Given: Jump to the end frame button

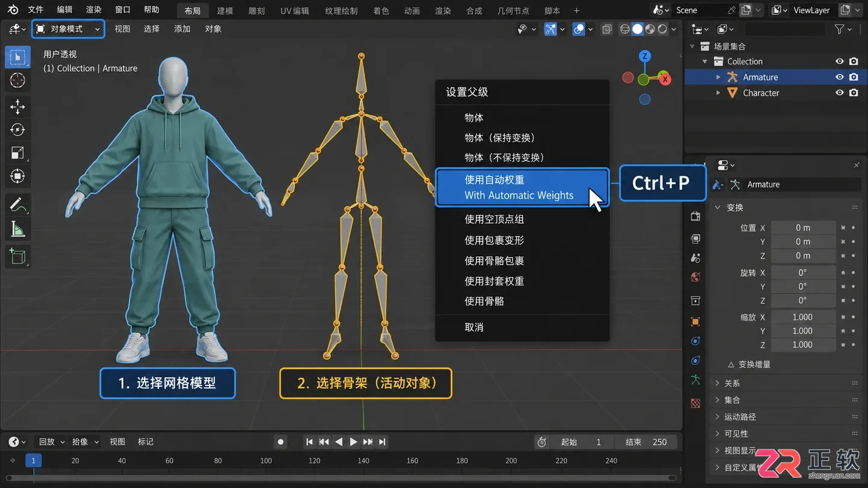Looking at the screenshot, I should tap(382, 442).
